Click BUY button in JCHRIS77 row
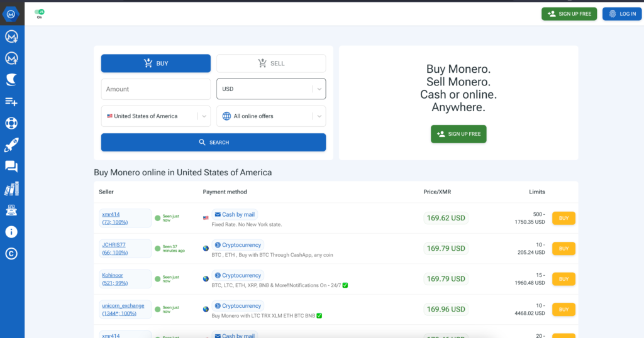 (563, 249)
